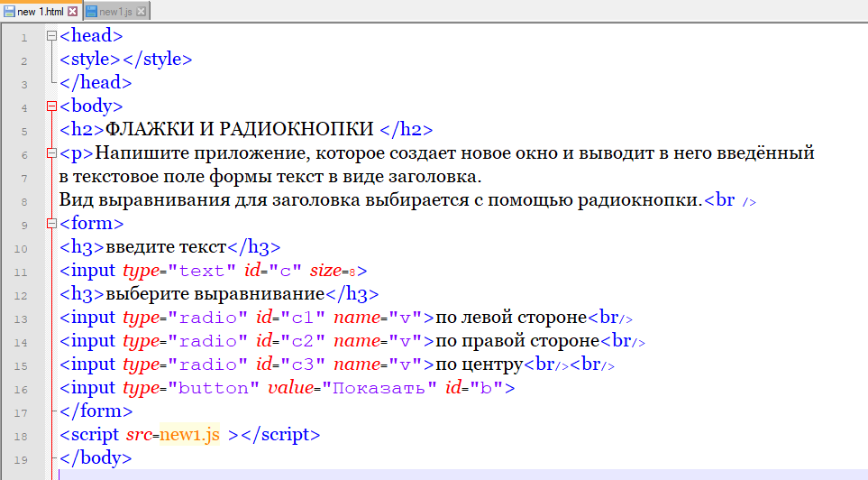Select the new 1.html tab
Screen dimensions: 868x480
(x=41, y=11)
